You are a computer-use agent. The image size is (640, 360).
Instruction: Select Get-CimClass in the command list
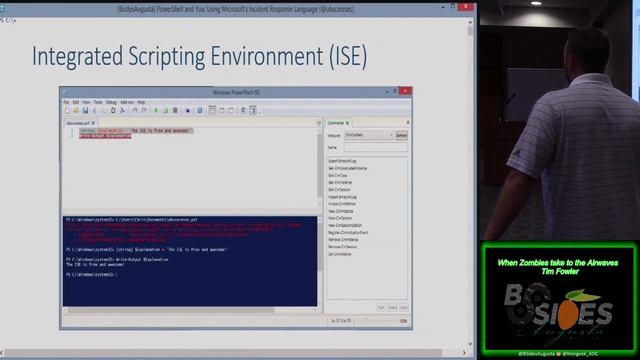(x=338, y=176)
